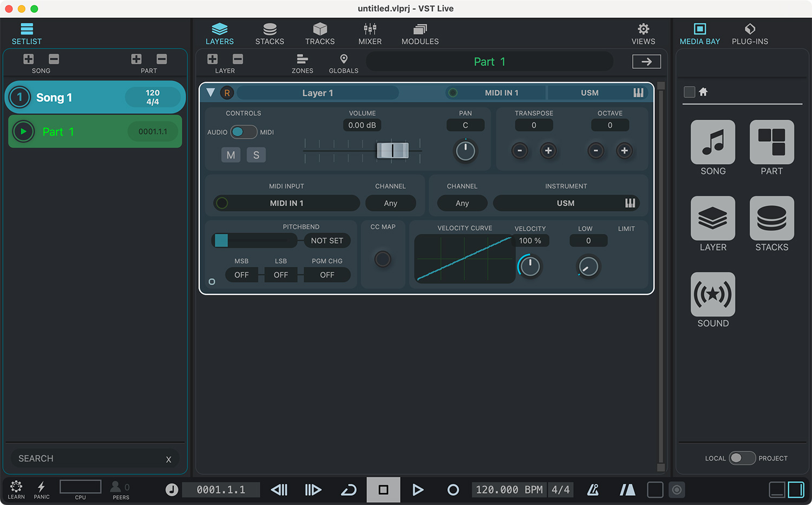Open the USM instrument selector
This screenshot has height=505, width=812.
click(566, 203)
